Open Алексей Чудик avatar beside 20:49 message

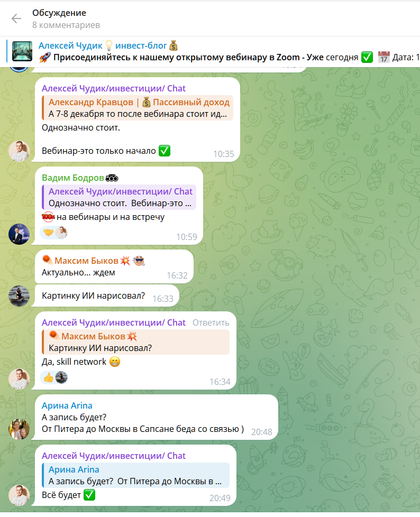(19, 495)
